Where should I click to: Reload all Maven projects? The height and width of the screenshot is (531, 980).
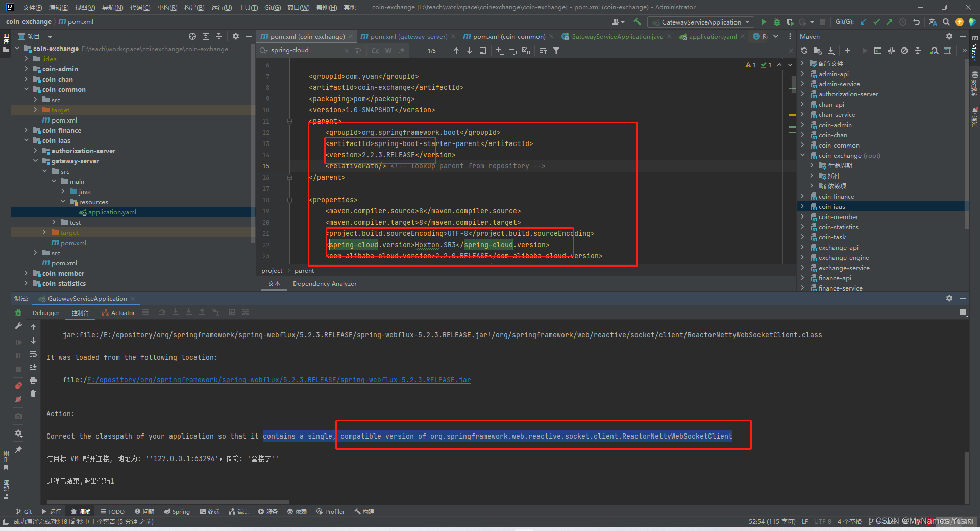pos(805,51)
